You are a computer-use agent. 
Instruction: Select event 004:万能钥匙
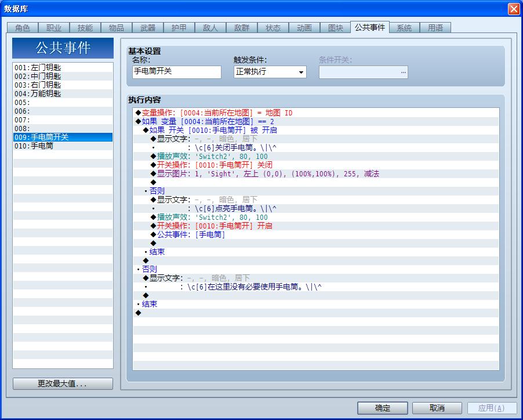pyautogui.click(x=63, y=93)
